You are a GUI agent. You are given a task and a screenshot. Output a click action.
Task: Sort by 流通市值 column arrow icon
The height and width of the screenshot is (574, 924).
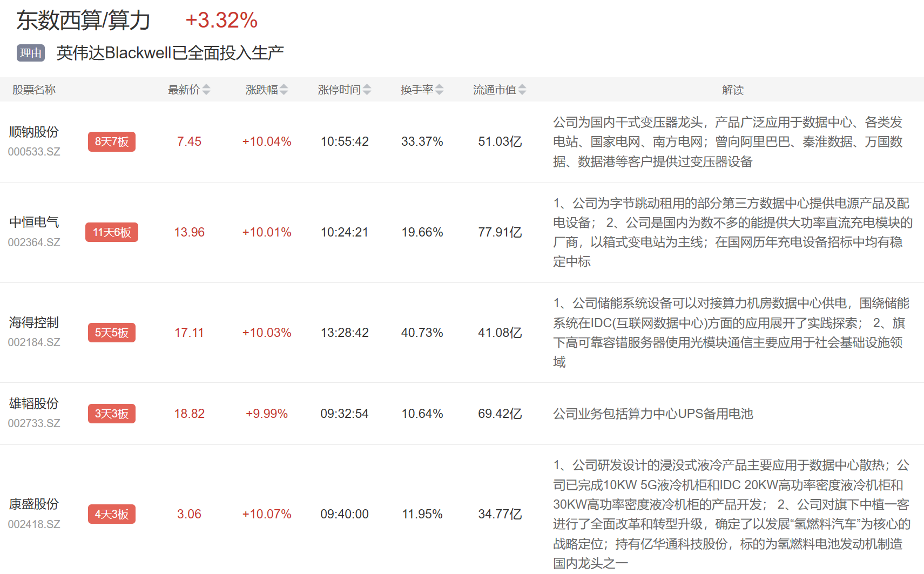(522, 90)
